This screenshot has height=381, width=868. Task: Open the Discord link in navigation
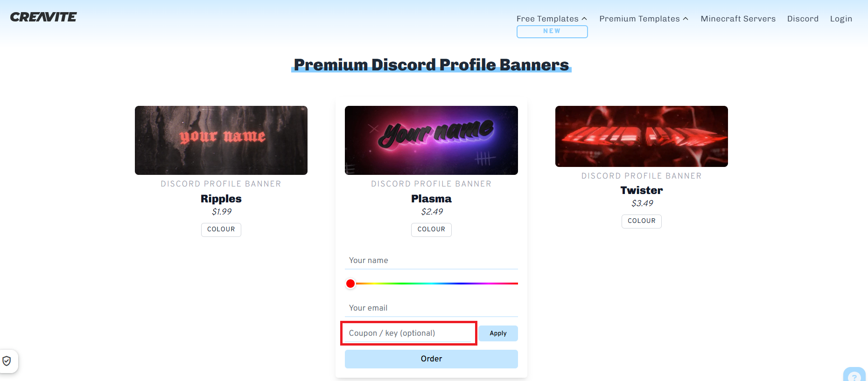click(x=803, y=19)
